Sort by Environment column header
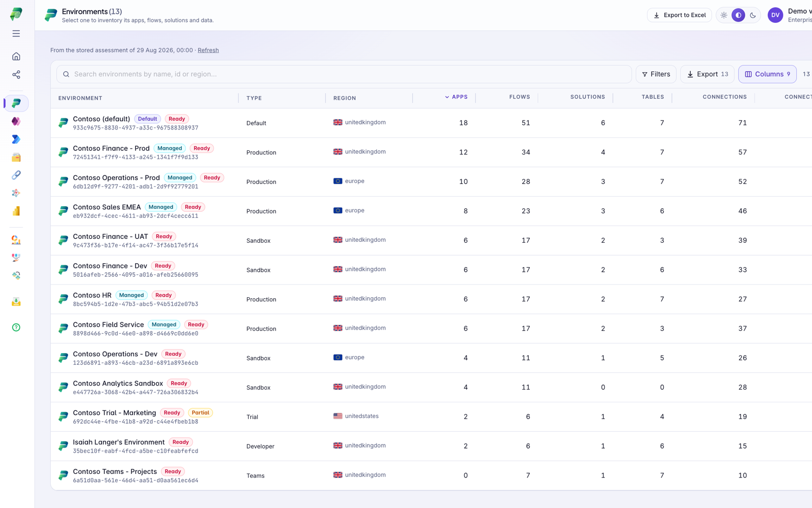This screenshot has width=812, height=508. [80, 98]
